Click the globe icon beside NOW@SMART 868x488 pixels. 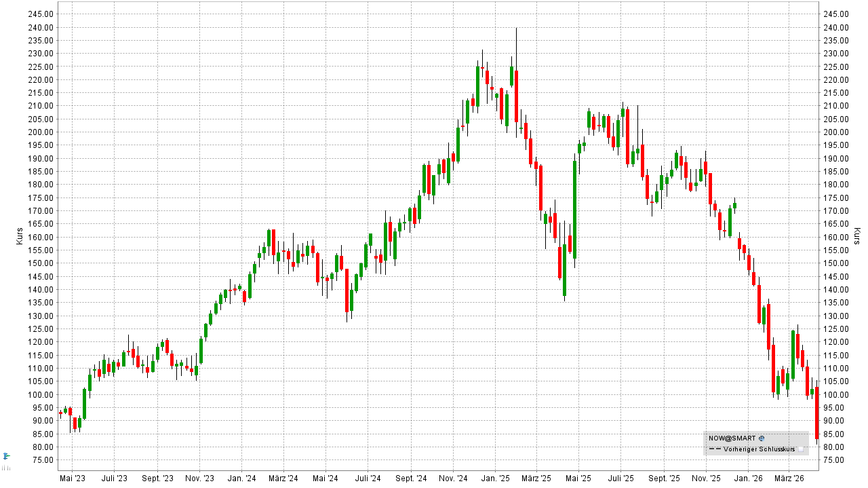coord(762,438)
